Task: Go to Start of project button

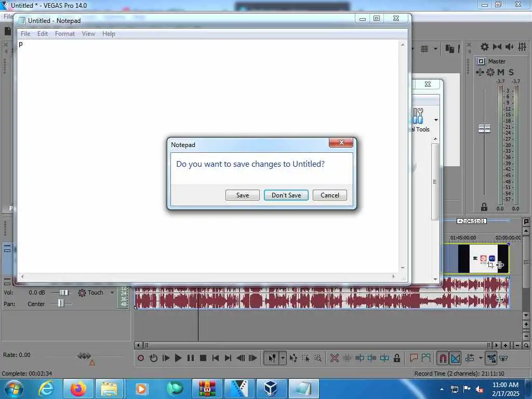Action: (x=216, y=358)
